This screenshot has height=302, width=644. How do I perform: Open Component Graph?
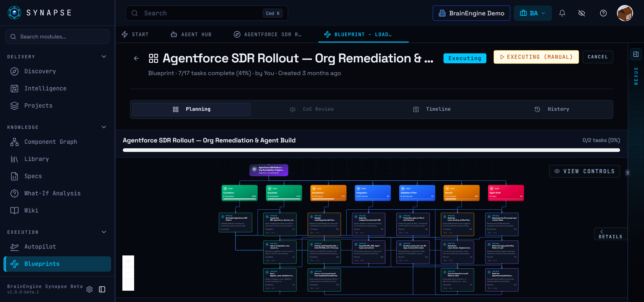point(57,142)
